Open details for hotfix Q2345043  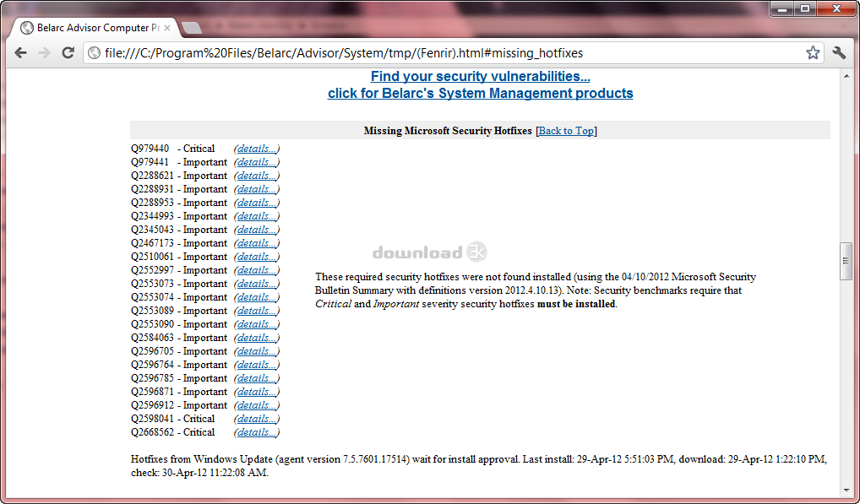click(257, 230)
